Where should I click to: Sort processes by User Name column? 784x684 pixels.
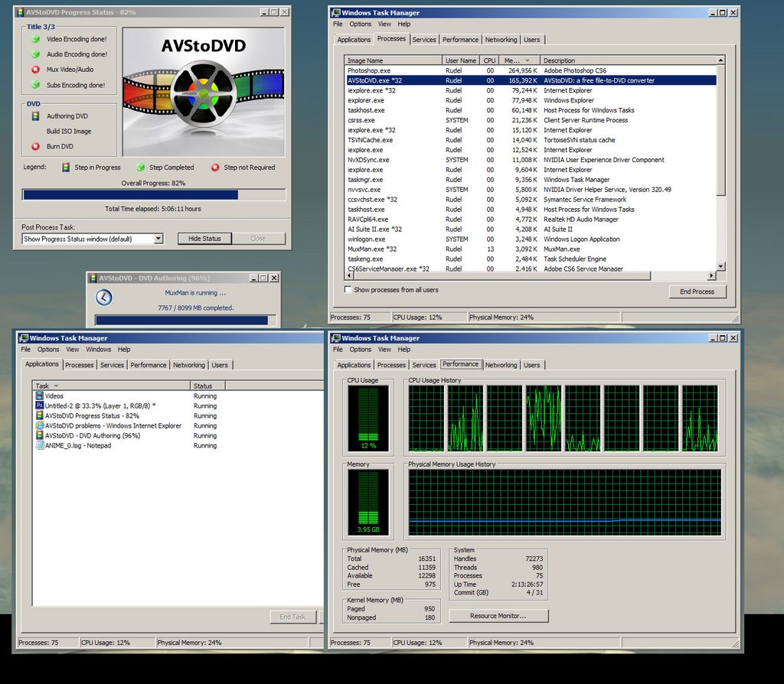click(461, 60)
